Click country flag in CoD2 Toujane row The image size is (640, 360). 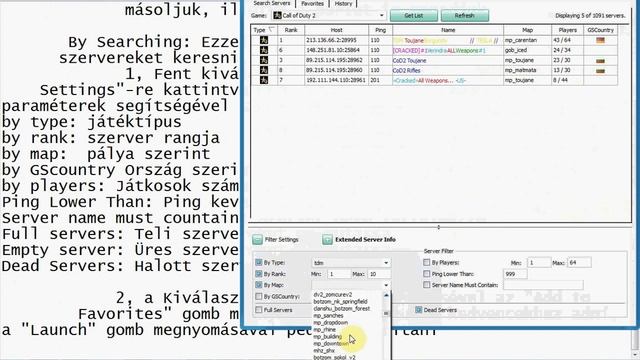coord(600,60)
